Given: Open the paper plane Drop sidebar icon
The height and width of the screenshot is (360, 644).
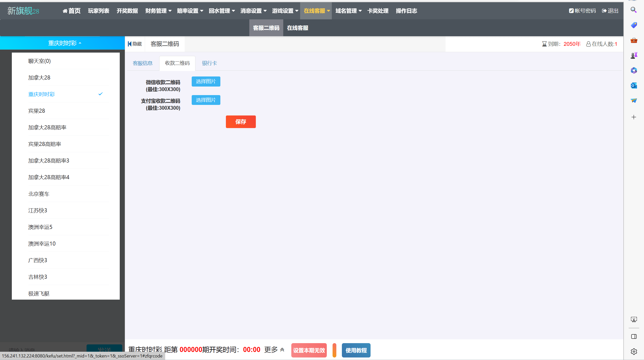Looking at the screenshot, I should [x=634, y=101].
